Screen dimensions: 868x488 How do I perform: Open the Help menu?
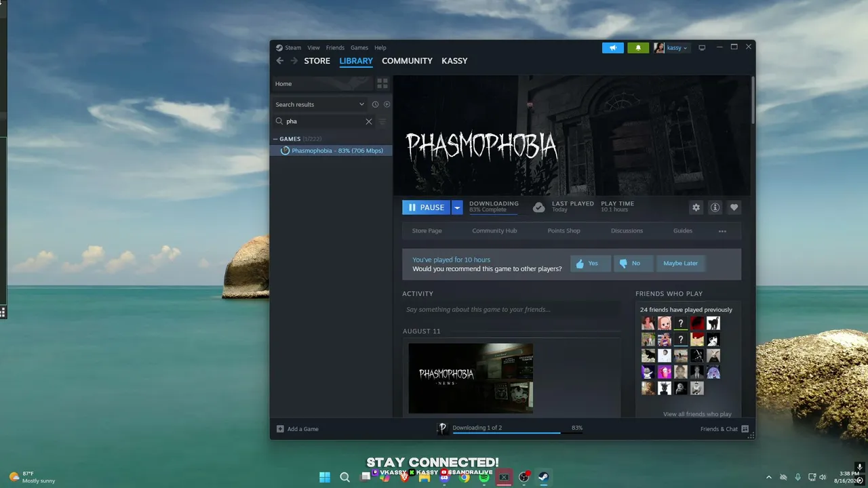click(x=380, y=47)
